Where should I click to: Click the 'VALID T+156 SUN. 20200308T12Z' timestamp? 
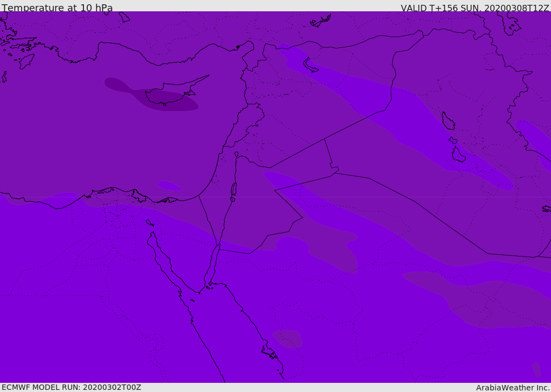tap(475, 8)
